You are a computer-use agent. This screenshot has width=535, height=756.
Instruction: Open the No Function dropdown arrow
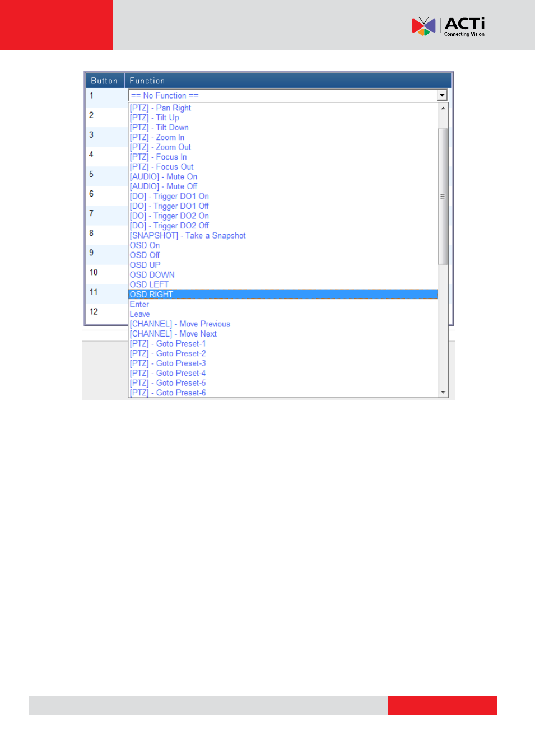(442, 96)
